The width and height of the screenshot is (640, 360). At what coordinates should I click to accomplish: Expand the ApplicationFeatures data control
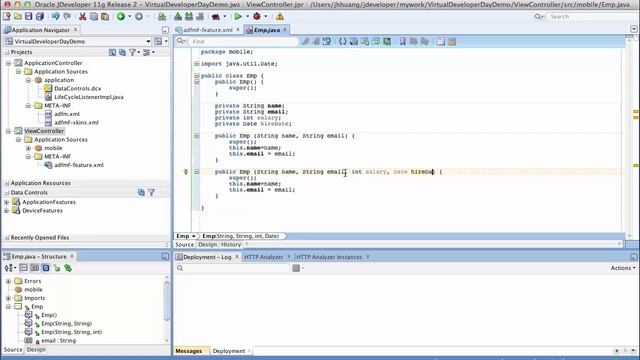pyautogui.click(x=6, y=202)
